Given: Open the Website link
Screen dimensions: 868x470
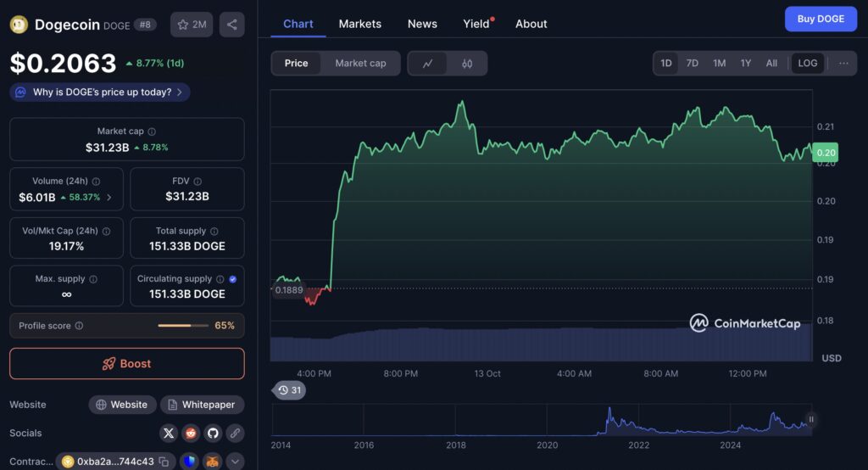Looking at the screenshot, I should coord(122,405).
